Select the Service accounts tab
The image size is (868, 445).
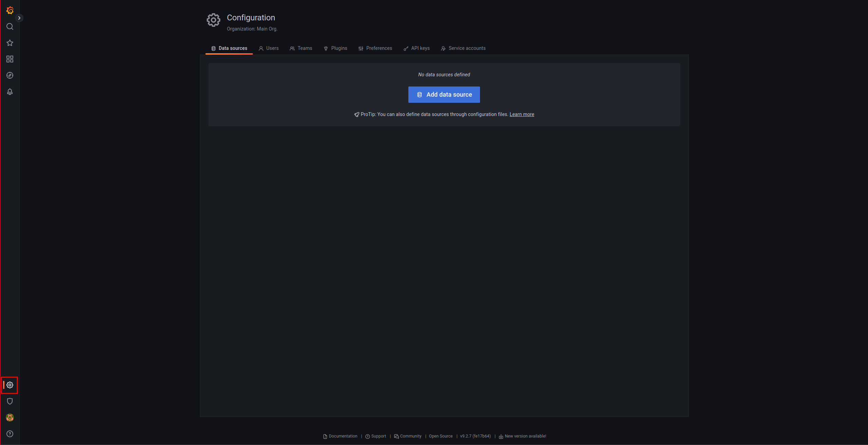(463, 48)
